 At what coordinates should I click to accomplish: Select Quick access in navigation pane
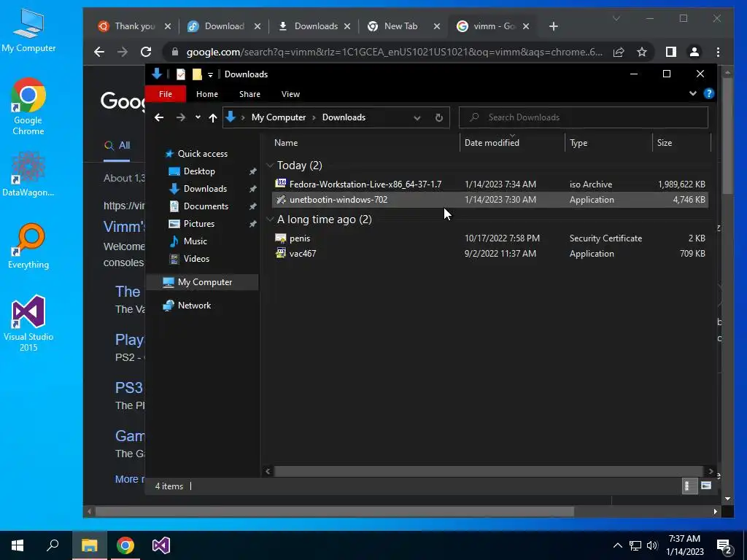tap(203, 153)
